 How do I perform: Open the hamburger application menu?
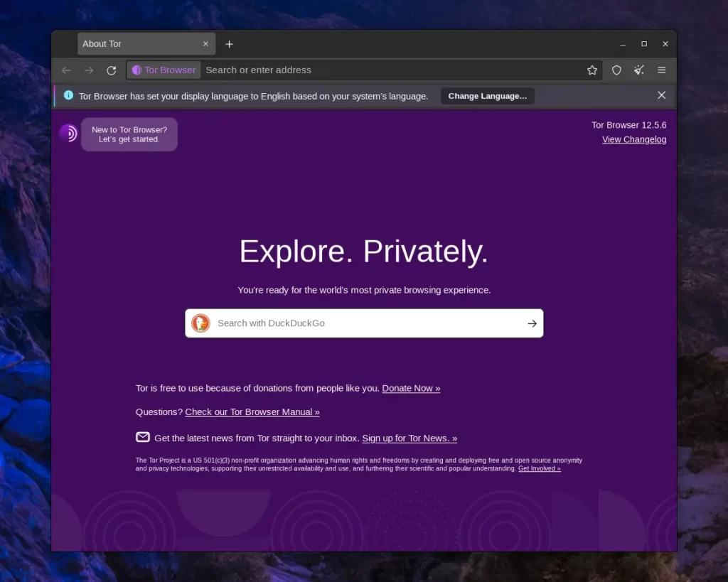coord(662,70)
